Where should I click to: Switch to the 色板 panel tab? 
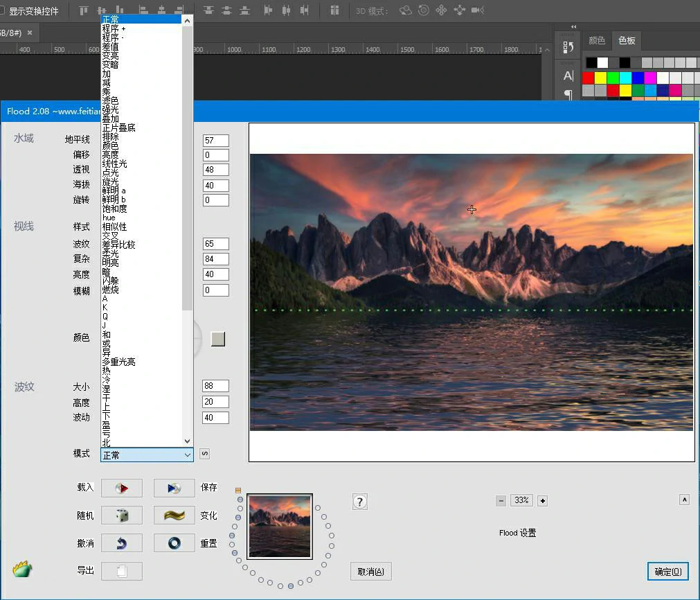[627, 41]
